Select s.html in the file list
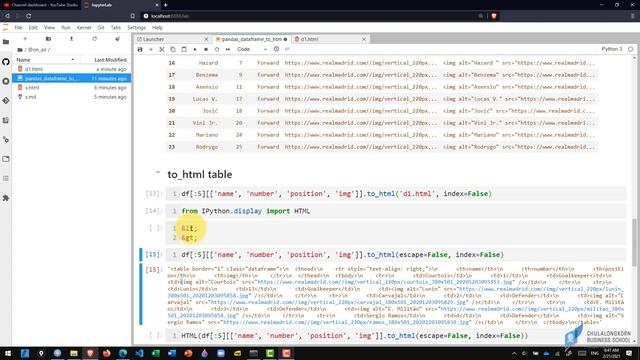Viewport: 640px width, 360px height. pyautogui.click(x=71, y=88)
